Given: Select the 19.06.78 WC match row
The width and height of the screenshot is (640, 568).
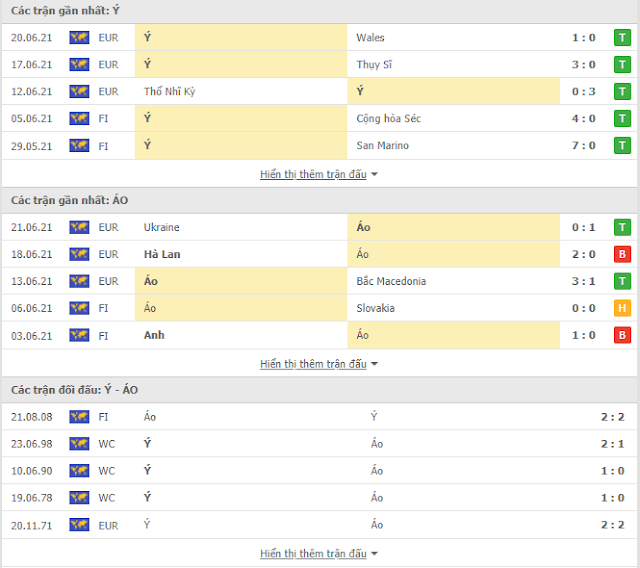Looking at the screenshot, I should pos(320,498).
